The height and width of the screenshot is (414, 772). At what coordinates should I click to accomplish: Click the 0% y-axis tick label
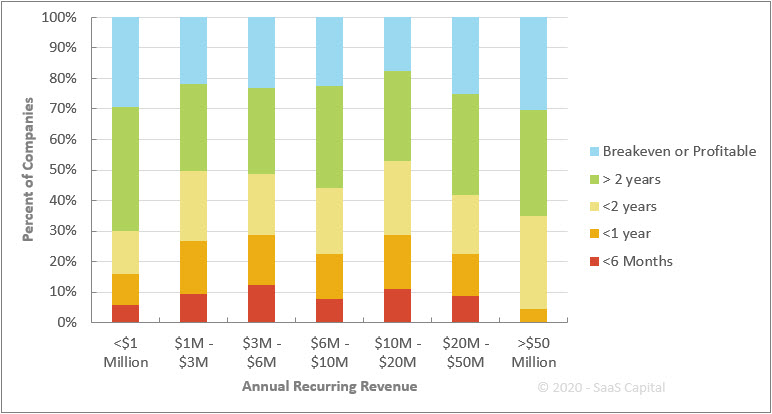pyautogui.click(x=67, y=322)
